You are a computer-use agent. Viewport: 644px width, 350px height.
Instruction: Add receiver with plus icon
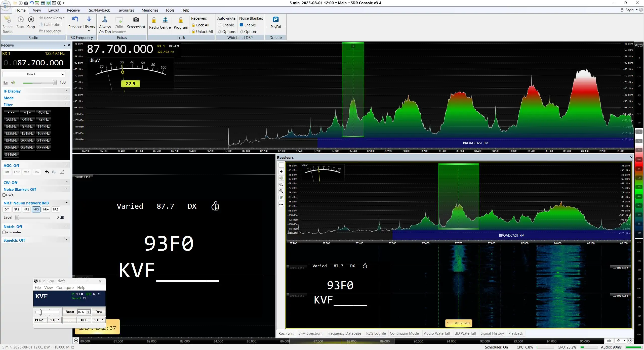[281, 171]
